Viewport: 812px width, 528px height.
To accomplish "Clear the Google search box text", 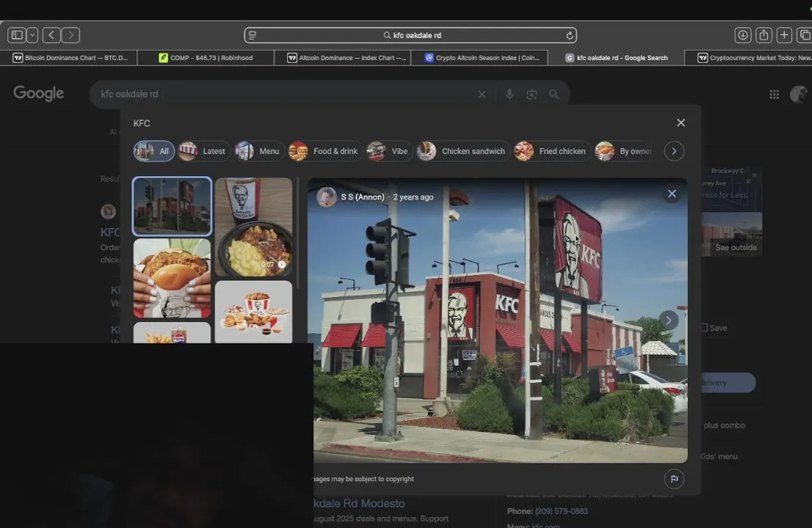I will [481, 95].
